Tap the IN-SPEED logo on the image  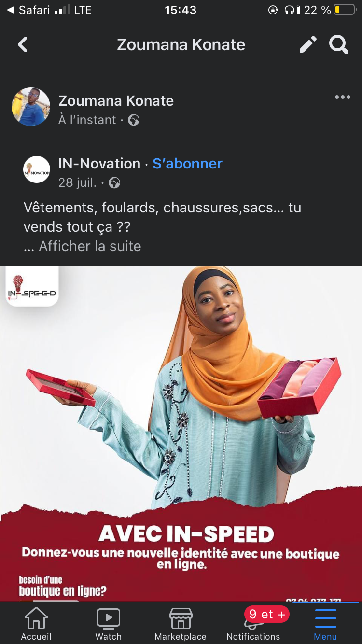tap(32, 286)
